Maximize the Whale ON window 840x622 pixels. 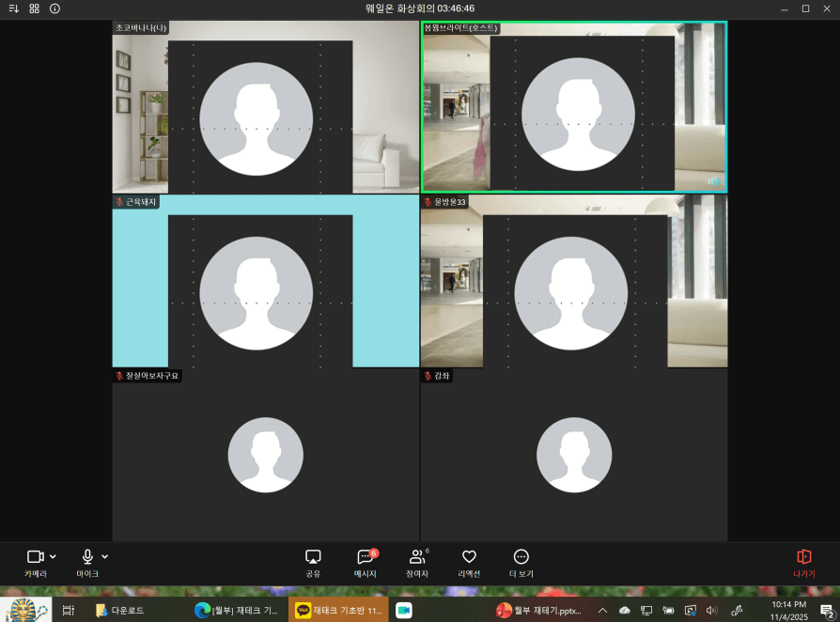coord(805,8)
